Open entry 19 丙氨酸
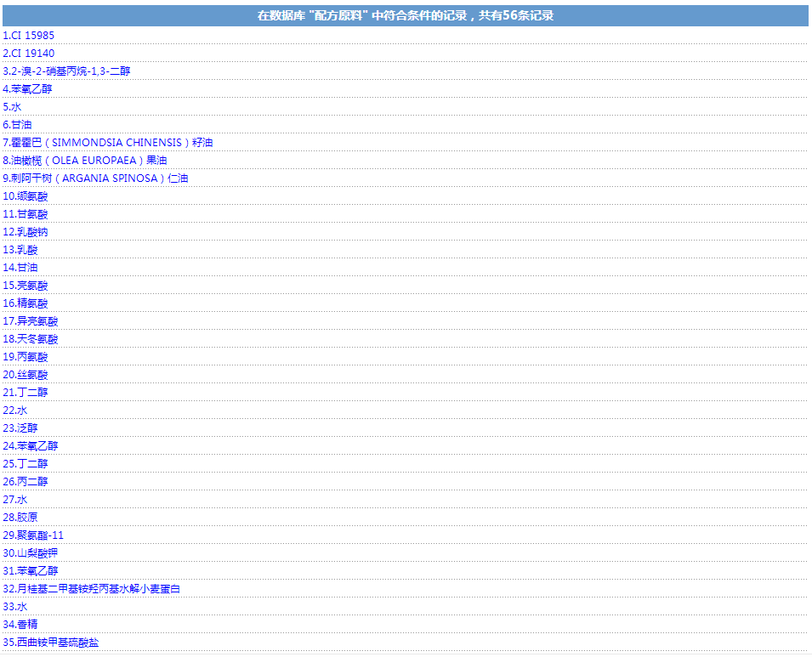812x657 pixels. (26, 357)
